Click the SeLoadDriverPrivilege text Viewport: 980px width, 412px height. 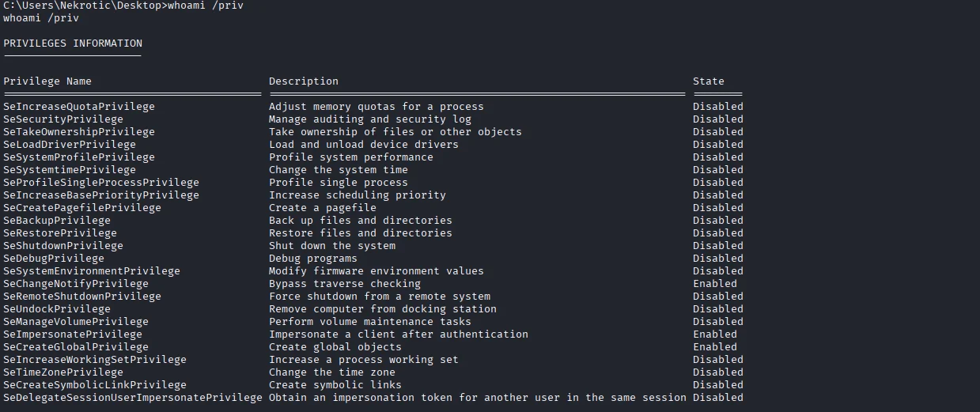(70, 145)
